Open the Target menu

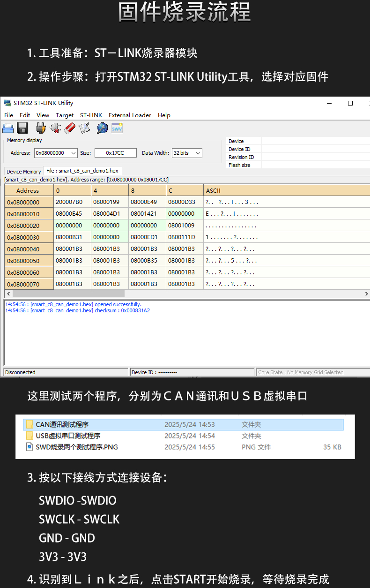[x=65, y=115]
